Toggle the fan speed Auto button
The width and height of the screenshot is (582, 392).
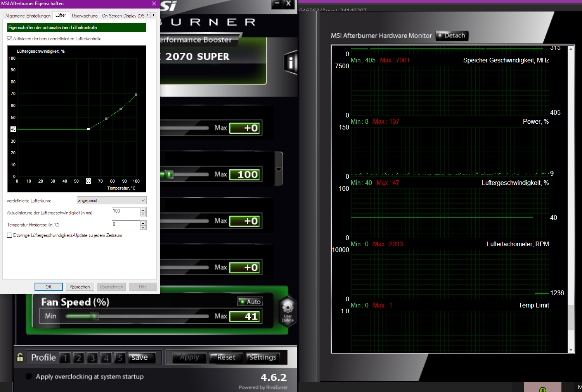(x=250, y=302)
